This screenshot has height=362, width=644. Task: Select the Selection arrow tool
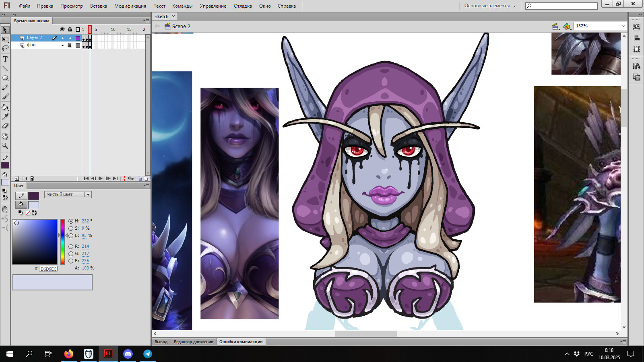tap(5, 30)
